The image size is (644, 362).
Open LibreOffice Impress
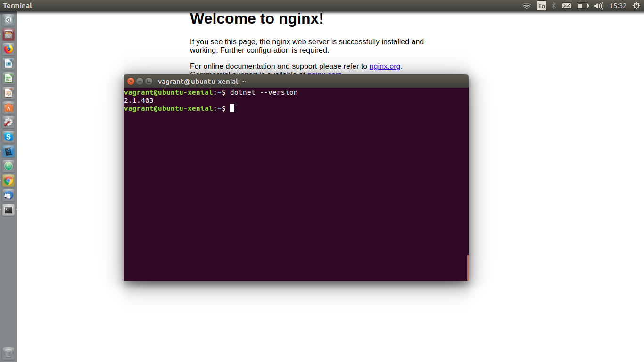pos(8,93)
